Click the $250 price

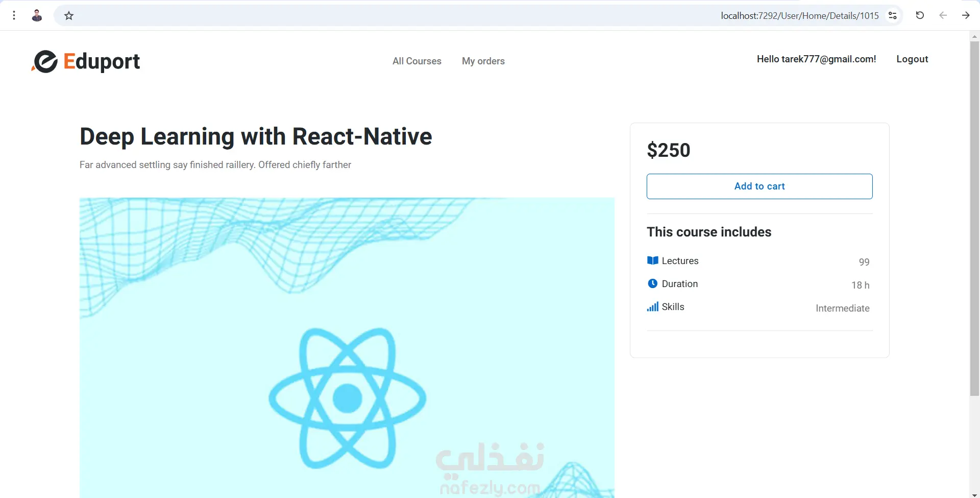coord(669,150)
